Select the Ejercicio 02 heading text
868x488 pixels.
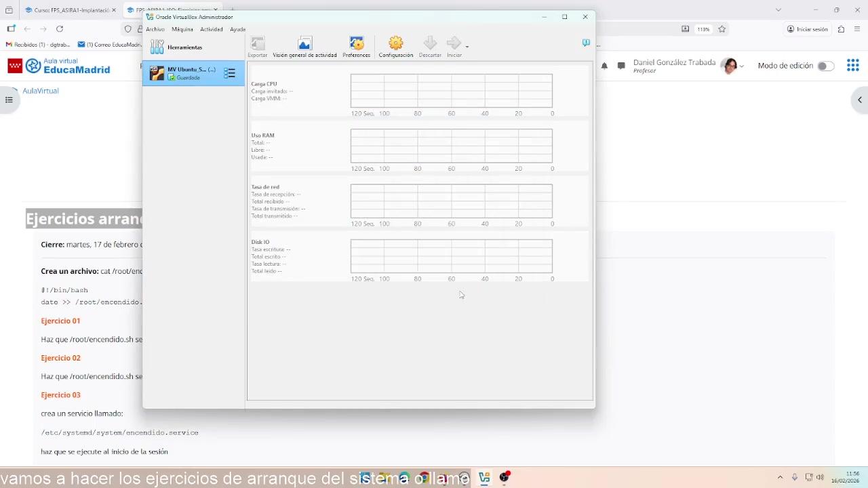pos(60,358)
